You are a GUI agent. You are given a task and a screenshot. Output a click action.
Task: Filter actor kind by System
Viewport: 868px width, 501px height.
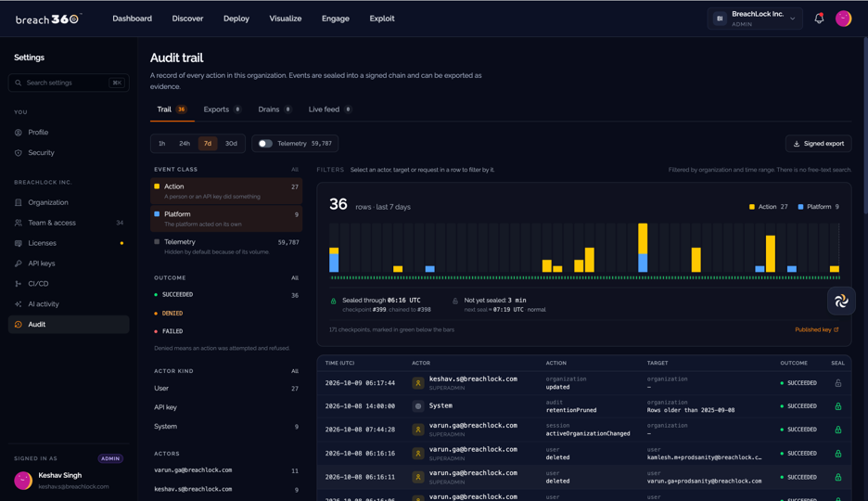click(x=226, y=426)
